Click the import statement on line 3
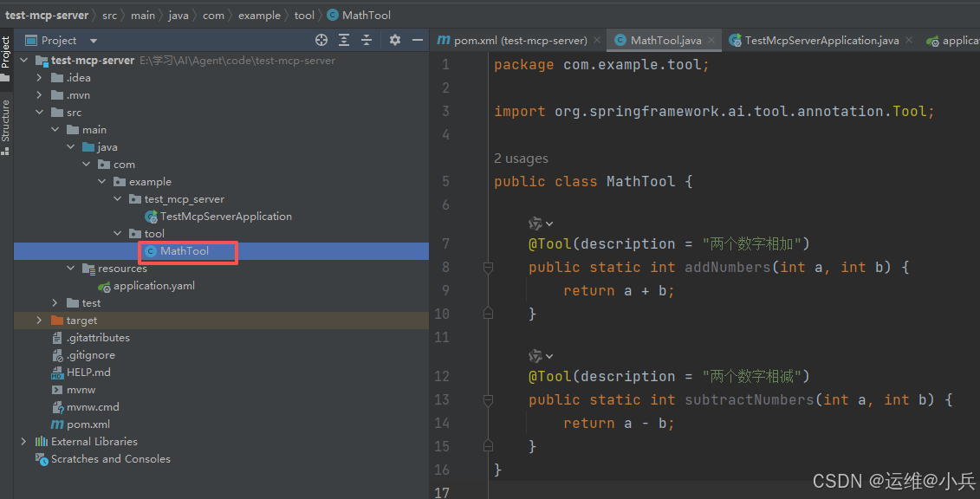 point(714,111)
